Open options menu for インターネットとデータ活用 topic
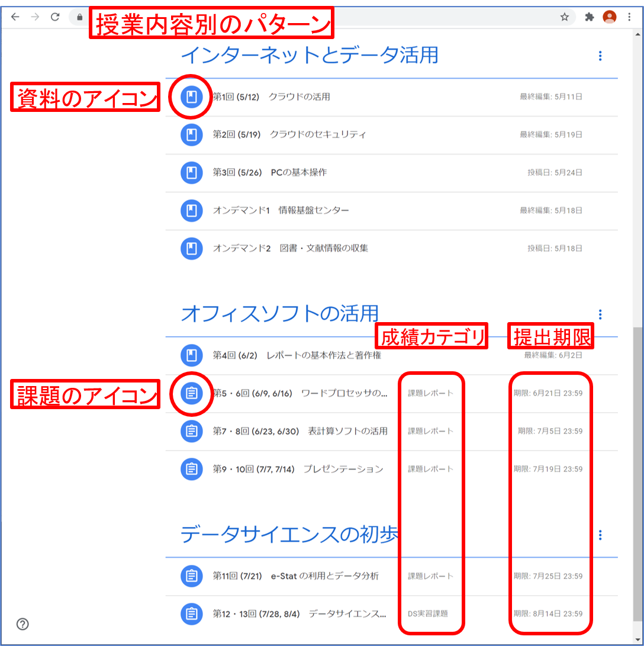The height and width of the screenshot is (646, 644). tap(600, 56)
